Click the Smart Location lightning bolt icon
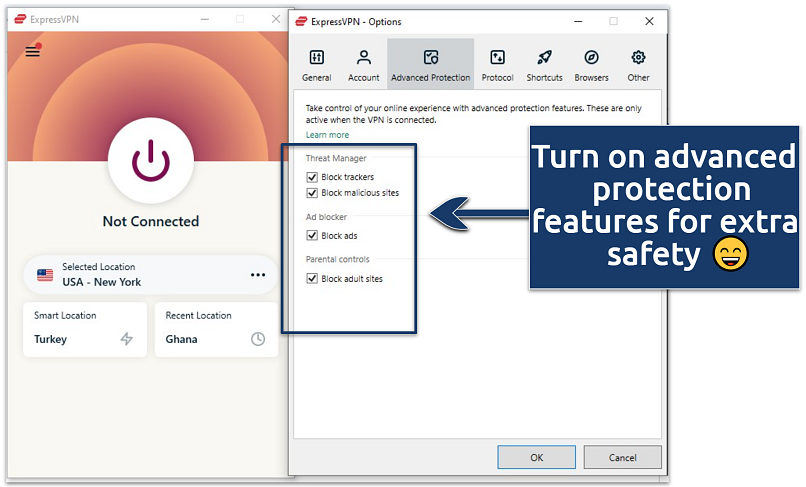This screenshot has height=487, width=806. coord(126,338)
